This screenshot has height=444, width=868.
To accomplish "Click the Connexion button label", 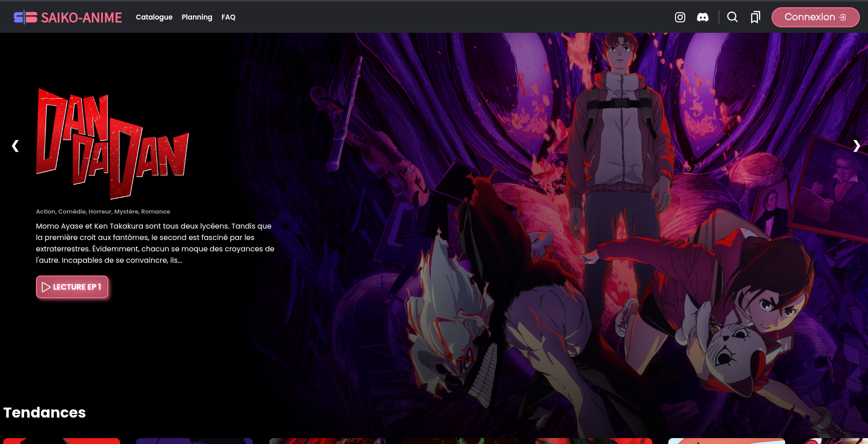I will pos(809,17).
